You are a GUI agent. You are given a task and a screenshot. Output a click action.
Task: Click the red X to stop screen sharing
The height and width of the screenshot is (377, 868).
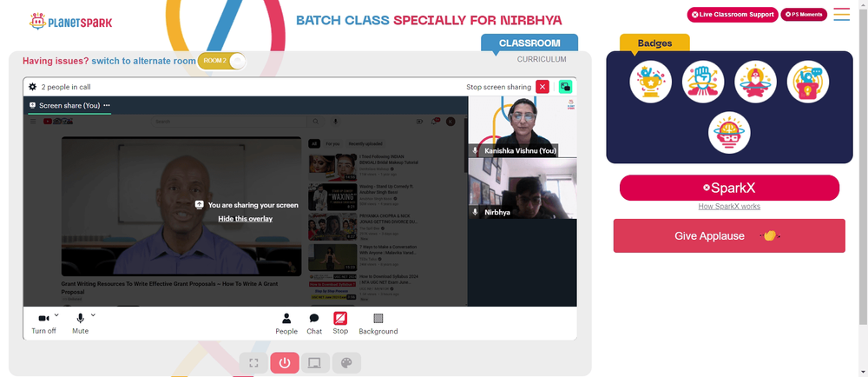pyautogui.click(x=542, y=87)
